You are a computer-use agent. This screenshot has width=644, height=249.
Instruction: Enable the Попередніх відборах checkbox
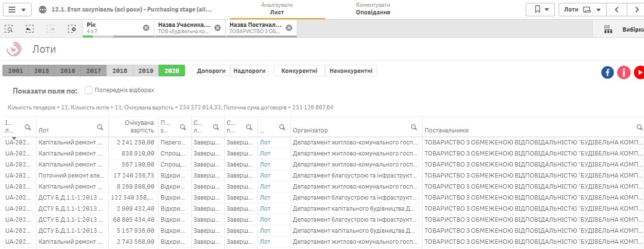pyautogui.click(x=88, y=90)
